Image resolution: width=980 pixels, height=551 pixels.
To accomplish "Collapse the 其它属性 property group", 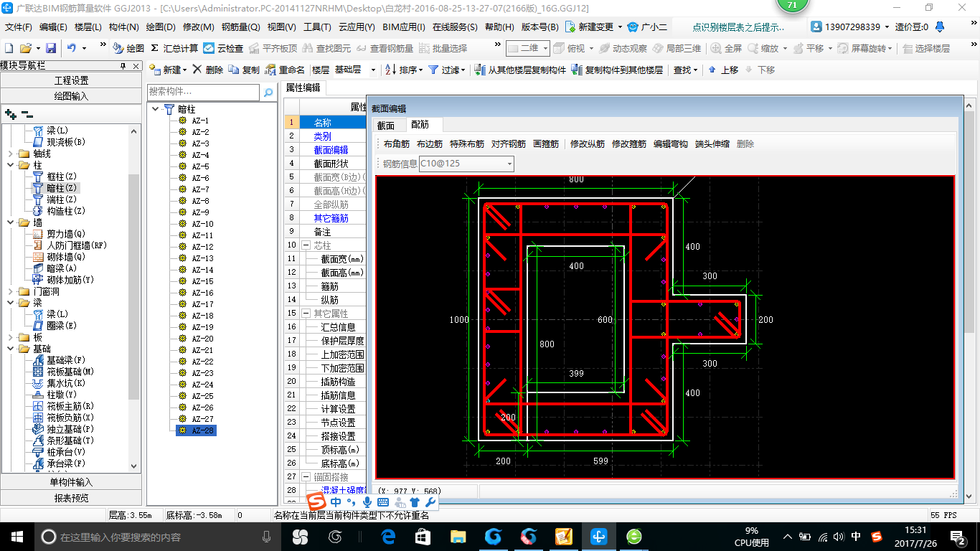I will click(x=306, y=314).
